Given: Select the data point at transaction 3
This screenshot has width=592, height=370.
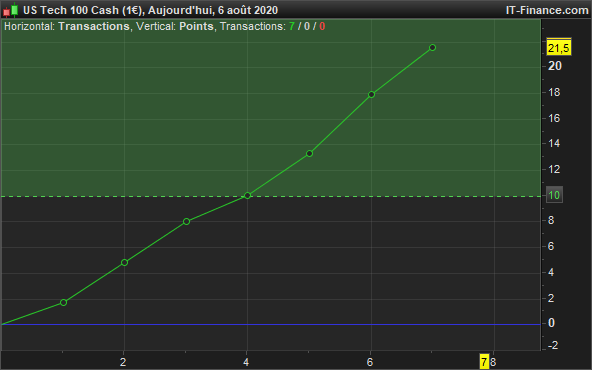Looking at the screenshot, I should pyautogui.click(x=186, y=222).
